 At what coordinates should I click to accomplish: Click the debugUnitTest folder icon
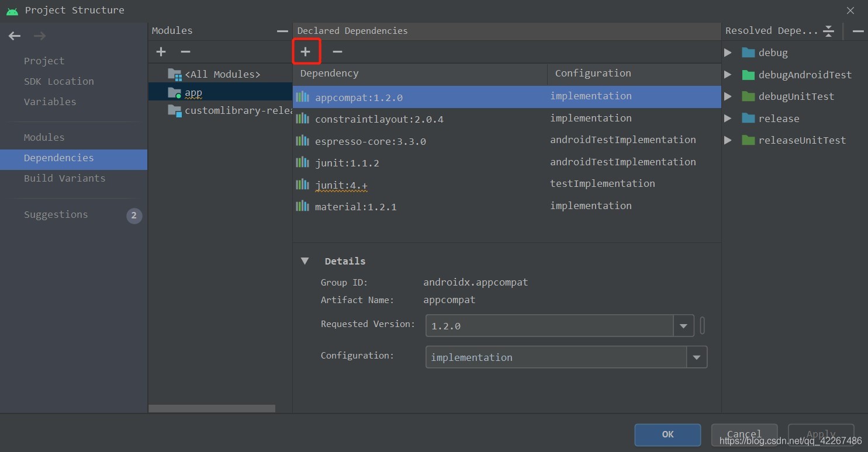coord(748,96)
